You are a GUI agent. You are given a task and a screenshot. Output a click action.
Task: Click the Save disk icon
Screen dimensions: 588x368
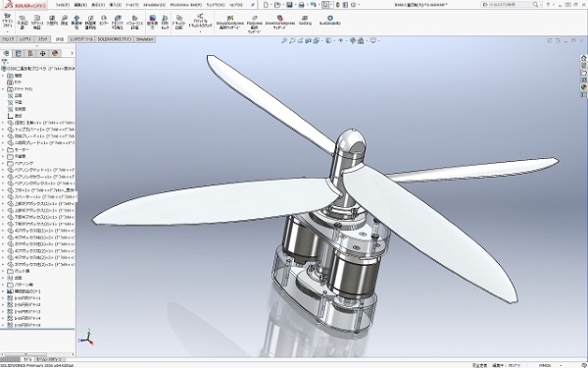point(289,5)
